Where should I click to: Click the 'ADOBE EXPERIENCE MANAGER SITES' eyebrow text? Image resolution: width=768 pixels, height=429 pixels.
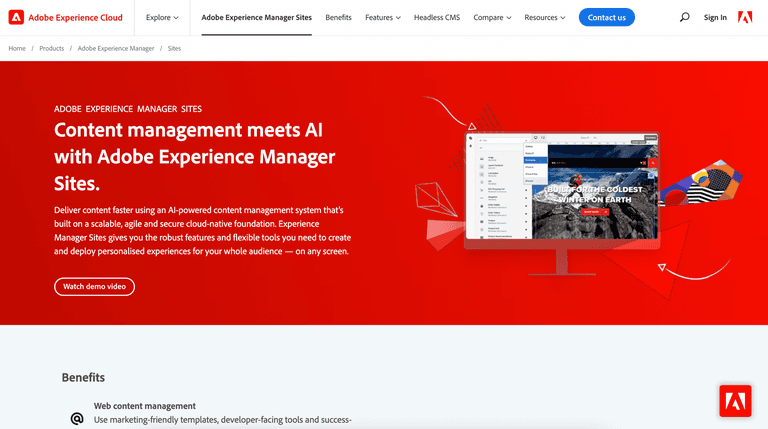tap(128, 109)
